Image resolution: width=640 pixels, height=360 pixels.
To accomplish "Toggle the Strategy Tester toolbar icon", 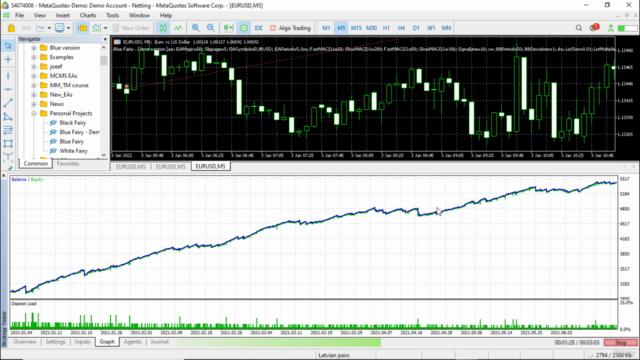I will (244, 28).
